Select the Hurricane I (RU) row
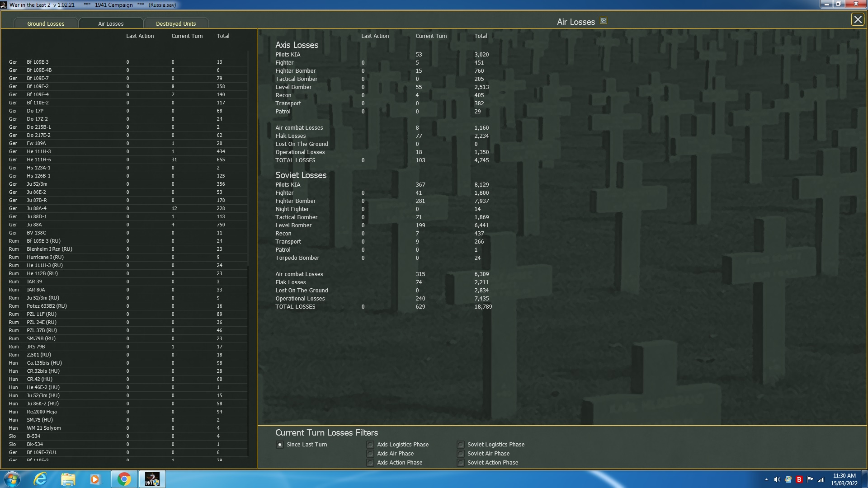Image resolution: width=868 pixels, height=488 pixels. (127, 257)
